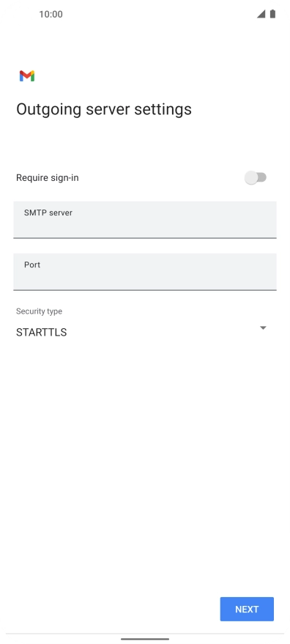290x644 pixels.
Task: Click the Outgoing server settings heading
Action: 104,109
